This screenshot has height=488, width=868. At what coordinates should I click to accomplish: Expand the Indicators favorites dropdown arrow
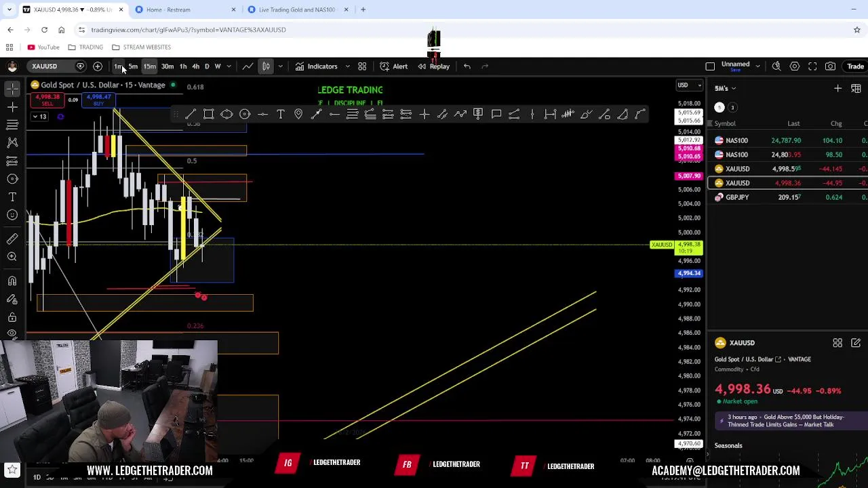[347, 66]
